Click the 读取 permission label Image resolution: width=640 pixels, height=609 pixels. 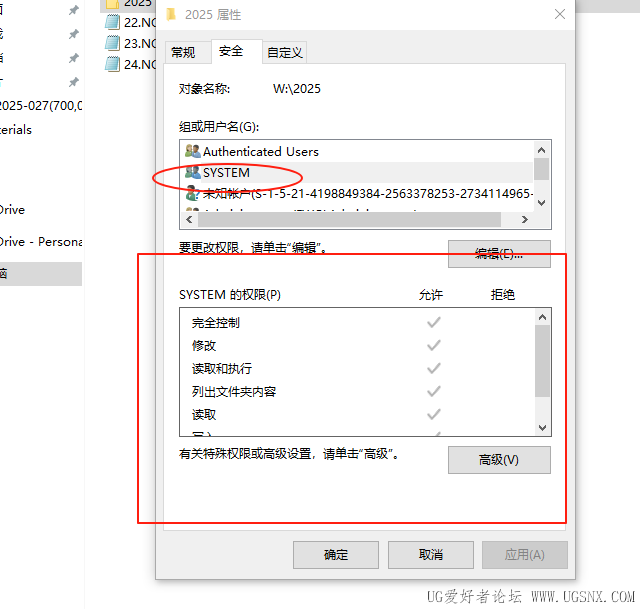[x=204, y=415]
